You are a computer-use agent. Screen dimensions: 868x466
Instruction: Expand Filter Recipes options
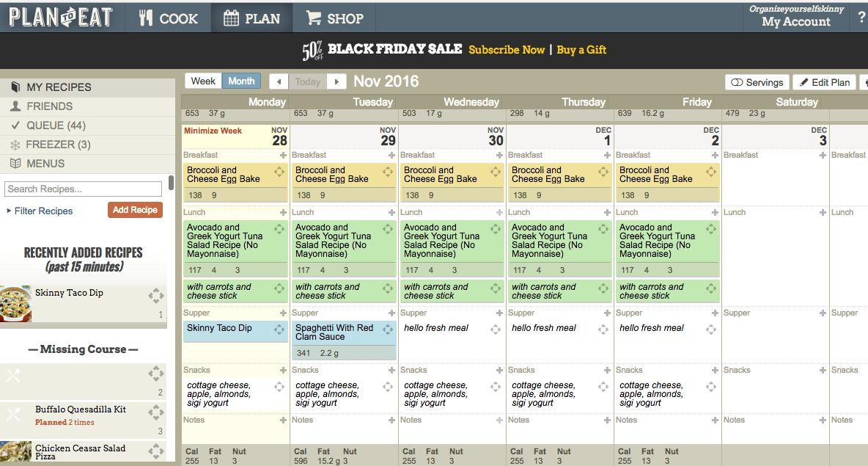[40, 211]
